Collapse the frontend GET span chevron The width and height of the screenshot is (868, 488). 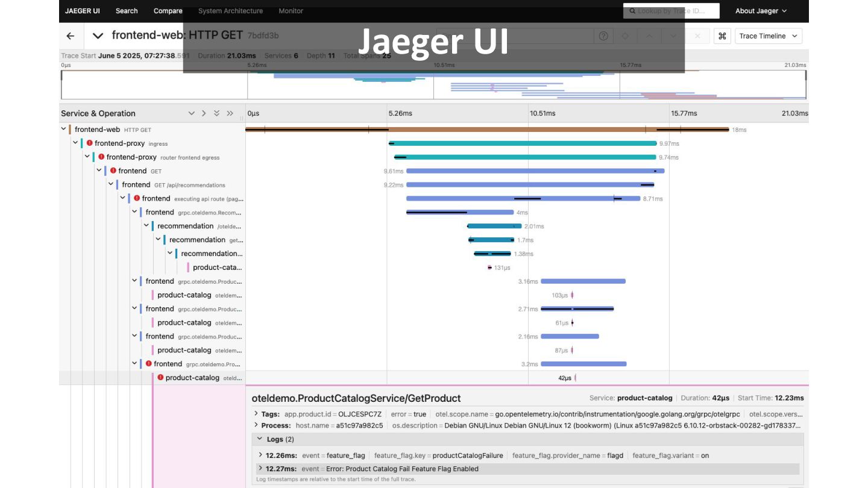click(x=99, y=170)
